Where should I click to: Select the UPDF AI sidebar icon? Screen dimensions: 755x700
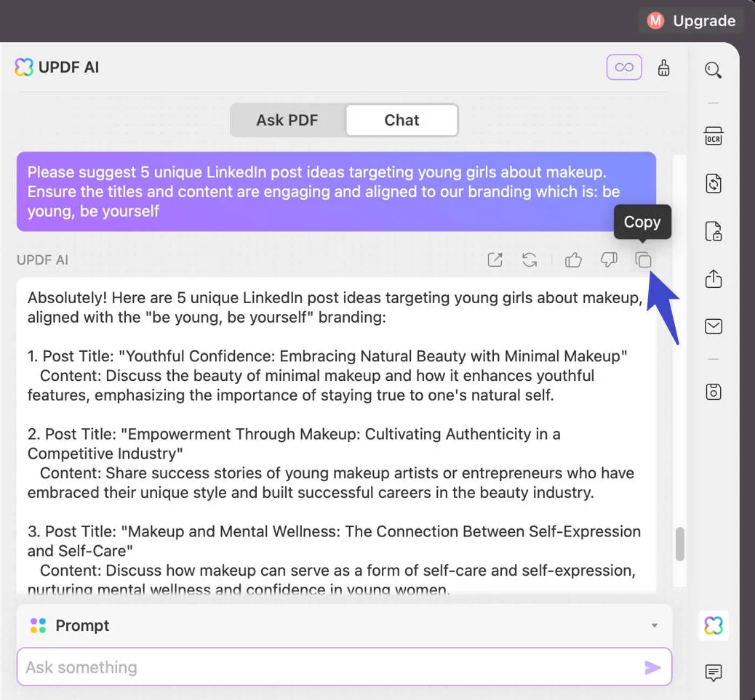pyautogui.click(x=714, y=625)
